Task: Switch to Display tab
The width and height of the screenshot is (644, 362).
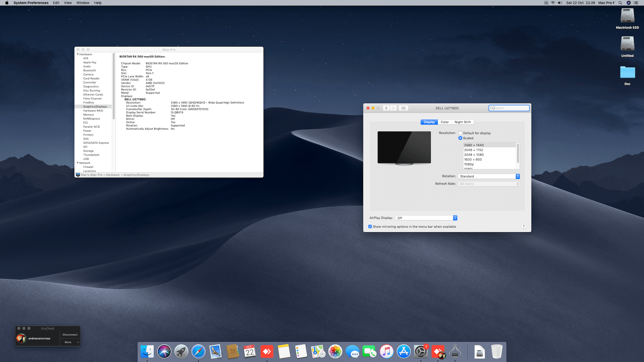Action: point(429,122)
